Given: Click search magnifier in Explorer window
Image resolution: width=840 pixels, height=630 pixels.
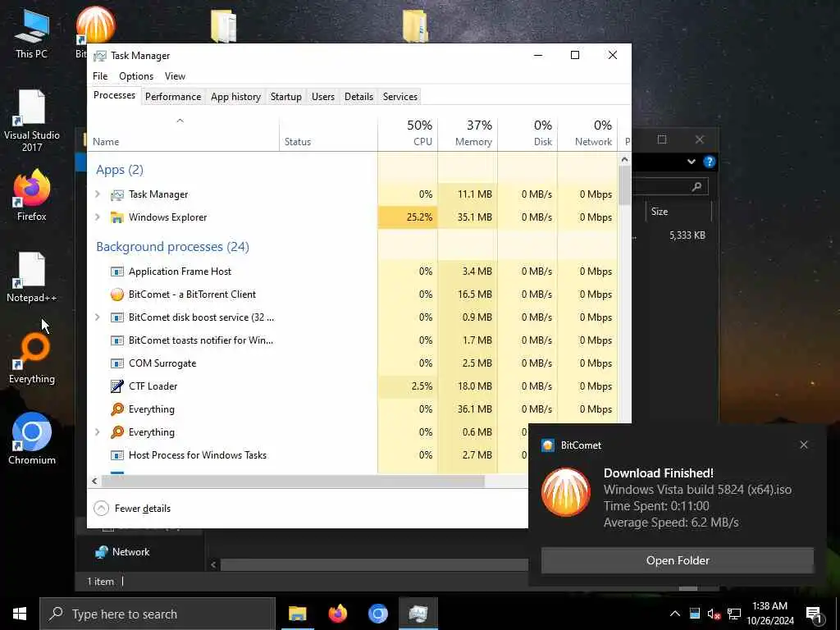Looking at the screenshot, I should [x=696, y=186].
